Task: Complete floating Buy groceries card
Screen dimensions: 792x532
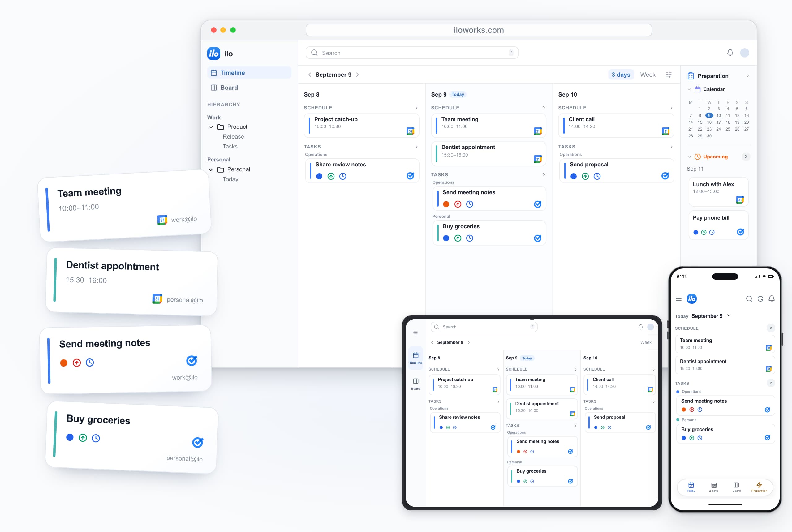Action: pyautogui.click(x=198, y=442)
